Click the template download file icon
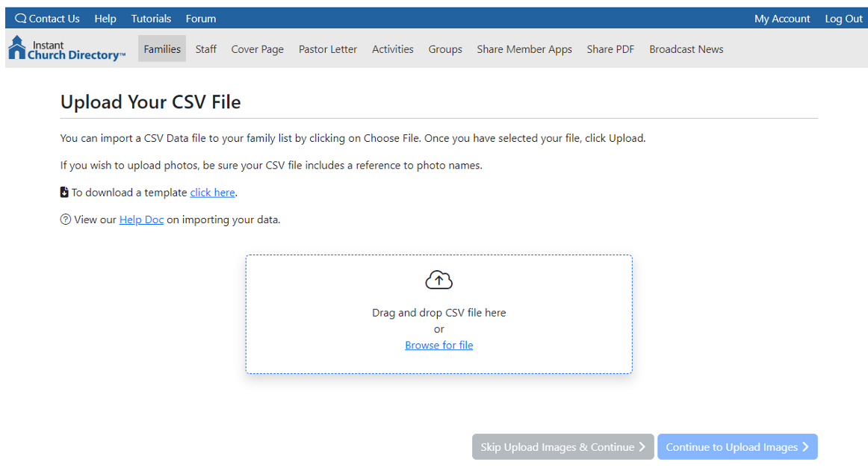This screenshot has height=474, width=868. point(64,192)
